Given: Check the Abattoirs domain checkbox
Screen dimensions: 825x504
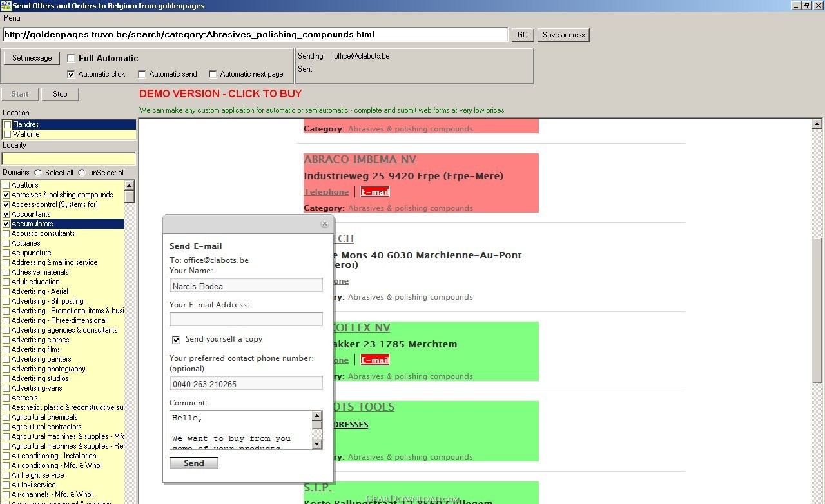Looking at the screenshot, I should point(6,185).
